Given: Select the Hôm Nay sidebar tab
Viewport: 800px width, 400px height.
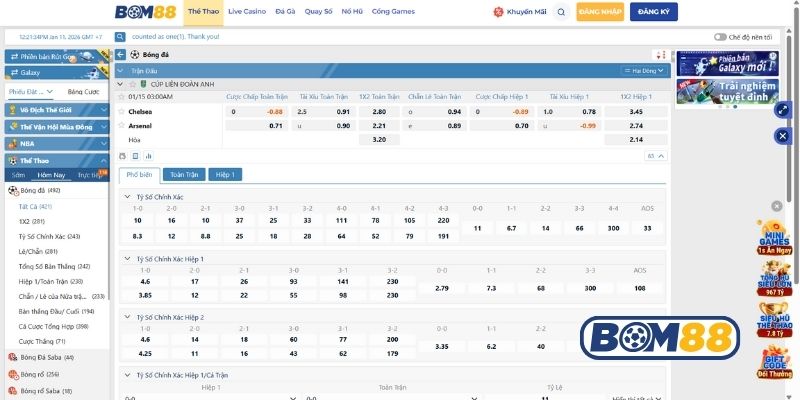Looking at the screenshot, I should point(51,175).
